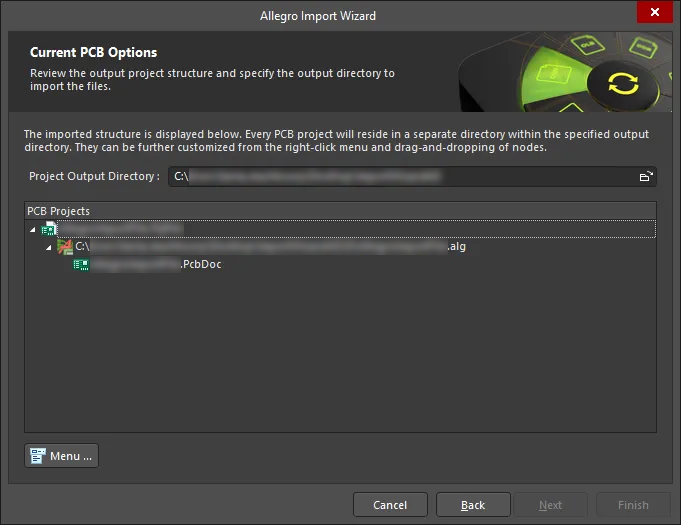The height and width of the screenshot is (525, 681).
Task: Select the PCB project icon at the tree root
Action: tap(49, 229)
